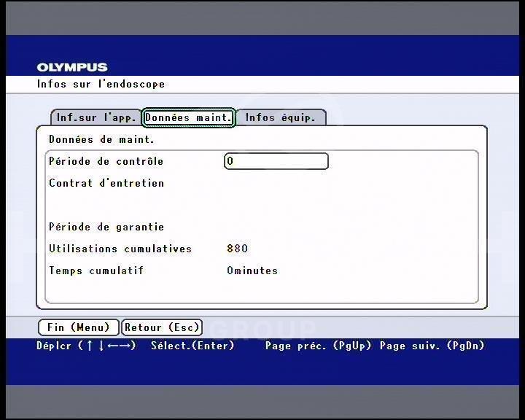525x420 pixels.
Task: Click the Sélect.(Enter) hint
Action: pos(192,346)
